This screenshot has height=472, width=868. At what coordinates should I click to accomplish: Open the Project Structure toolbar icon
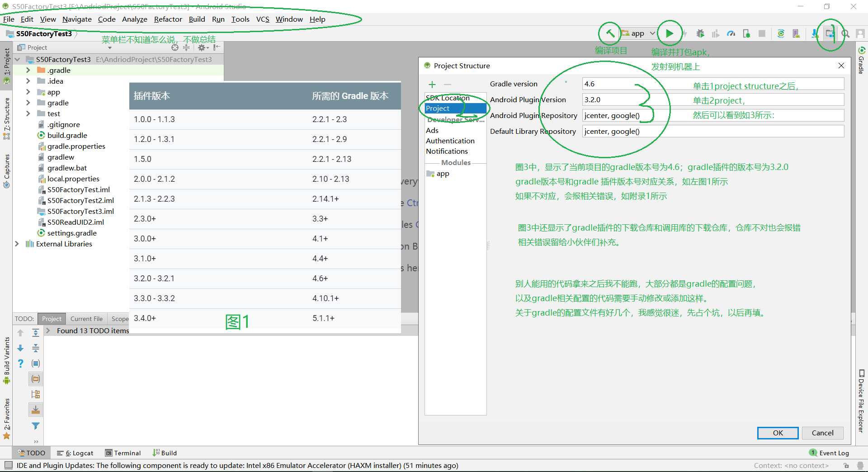click(830, 33)
